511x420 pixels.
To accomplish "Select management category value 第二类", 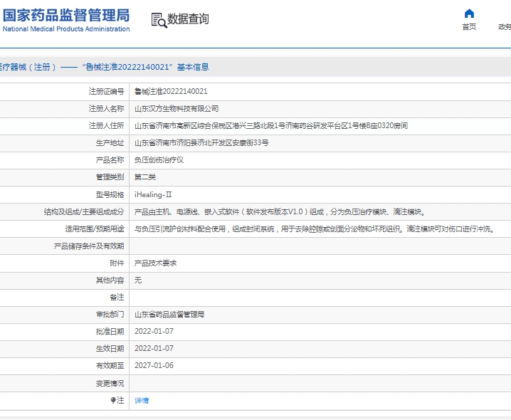I will coord(145,177).
